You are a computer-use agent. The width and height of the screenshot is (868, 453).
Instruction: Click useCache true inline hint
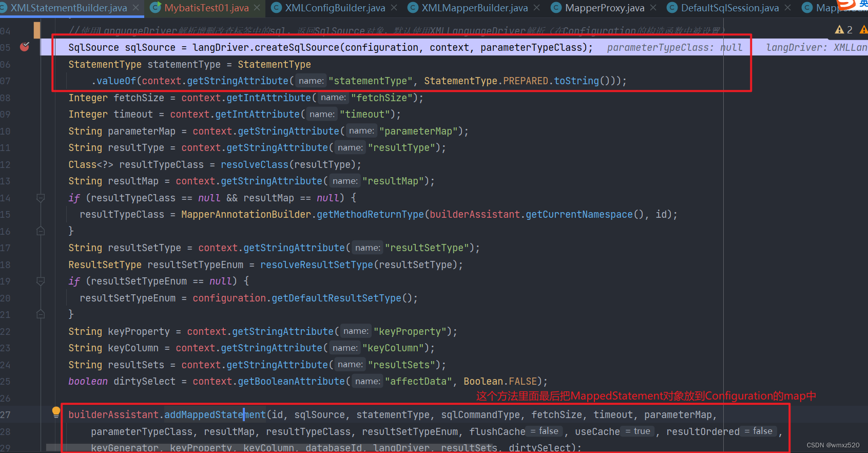click(x=638, y=431)
